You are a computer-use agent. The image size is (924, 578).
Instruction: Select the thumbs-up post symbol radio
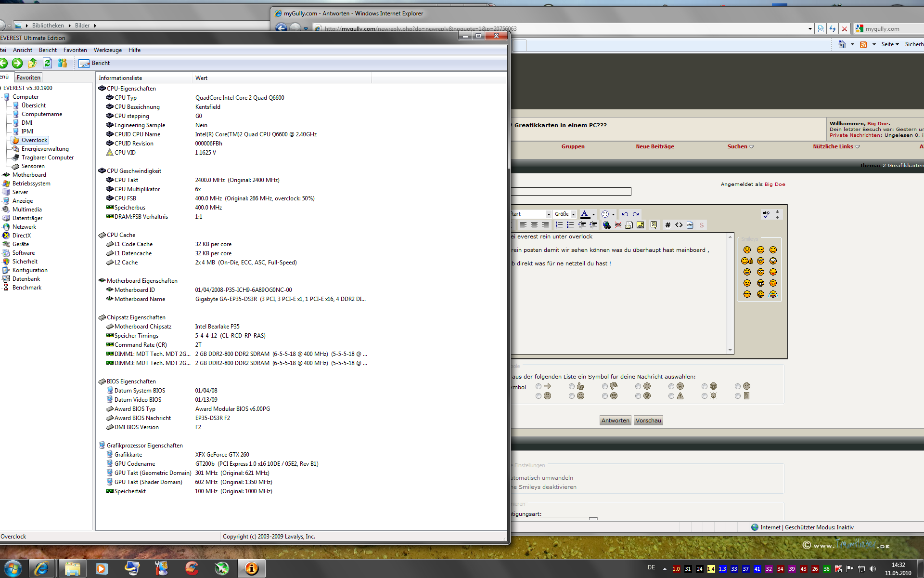(x=572, y=386)
